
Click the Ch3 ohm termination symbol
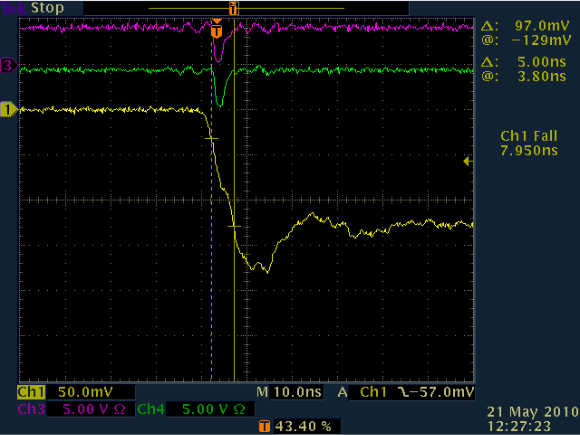[119, 409]
